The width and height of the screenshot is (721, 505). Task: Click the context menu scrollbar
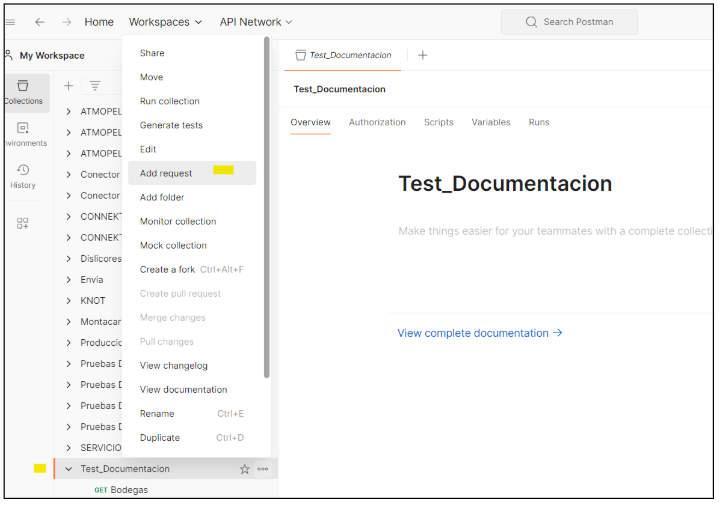(x=266, y=200)
